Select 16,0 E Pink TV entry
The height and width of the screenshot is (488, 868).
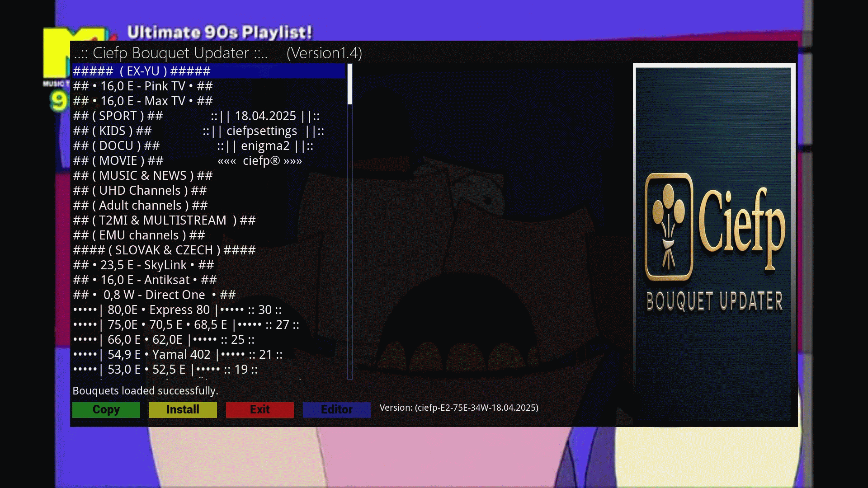[142, 86]
